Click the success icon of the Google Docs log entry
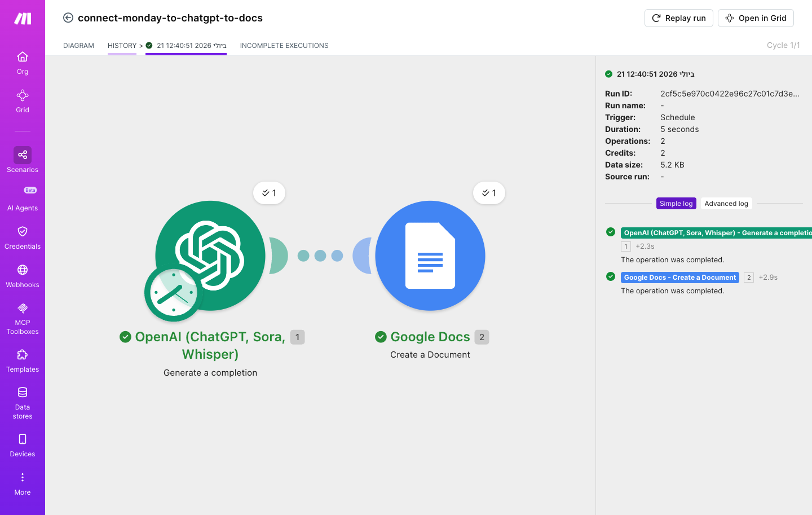The image size is (812, 515). (611, 276)
